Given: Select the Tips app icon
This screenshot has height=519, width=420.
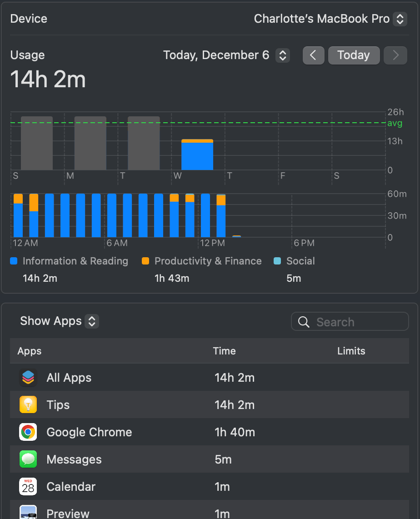Looking at the screenshot, I should pyautogui.click(x=28, y=404).
